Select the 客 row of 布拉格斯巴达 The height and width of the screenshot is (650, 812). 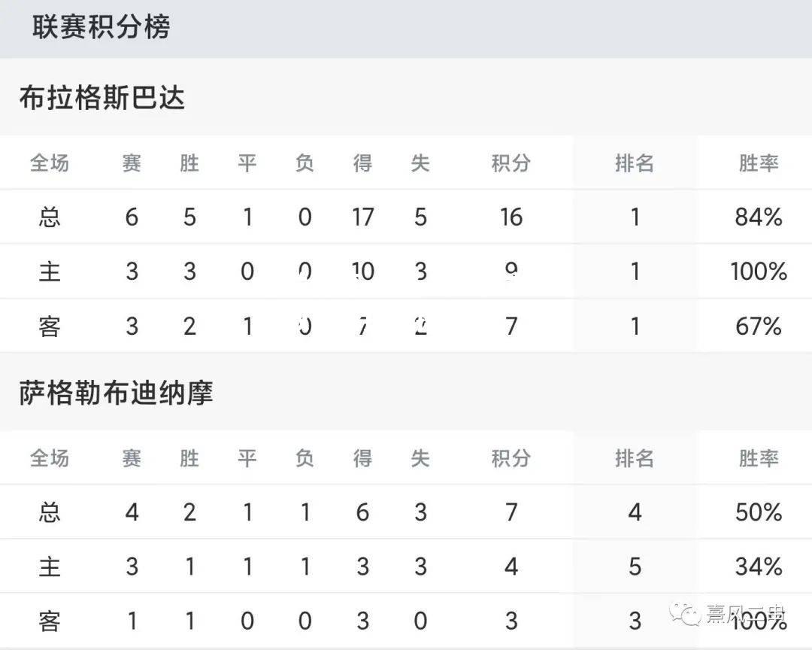[406, 326]
